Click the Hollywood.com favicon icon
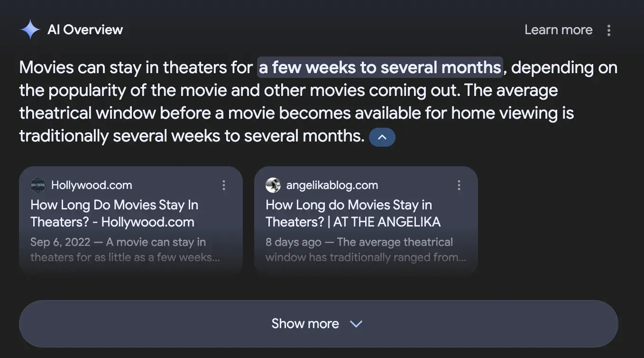 [38, 185]
